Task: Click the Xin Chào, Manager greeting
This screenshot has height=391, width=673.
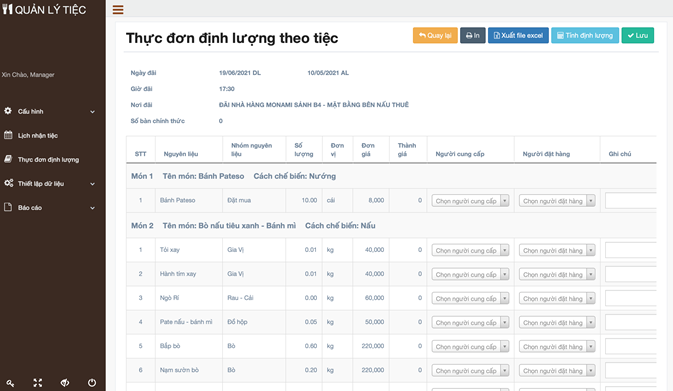Action: click(x=28, y=75)
